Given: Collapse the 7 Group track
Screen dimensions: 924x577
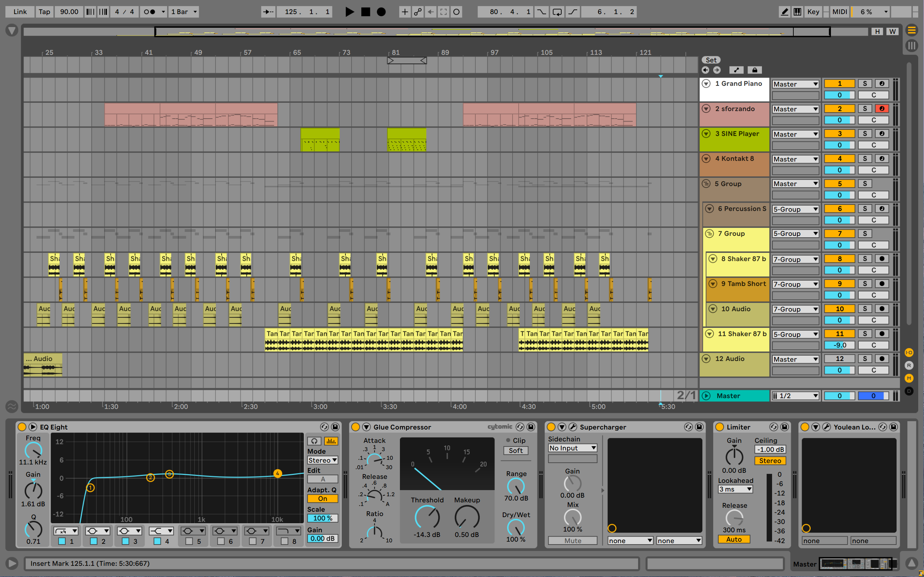Looking at the screenshot, I should 709,234.
